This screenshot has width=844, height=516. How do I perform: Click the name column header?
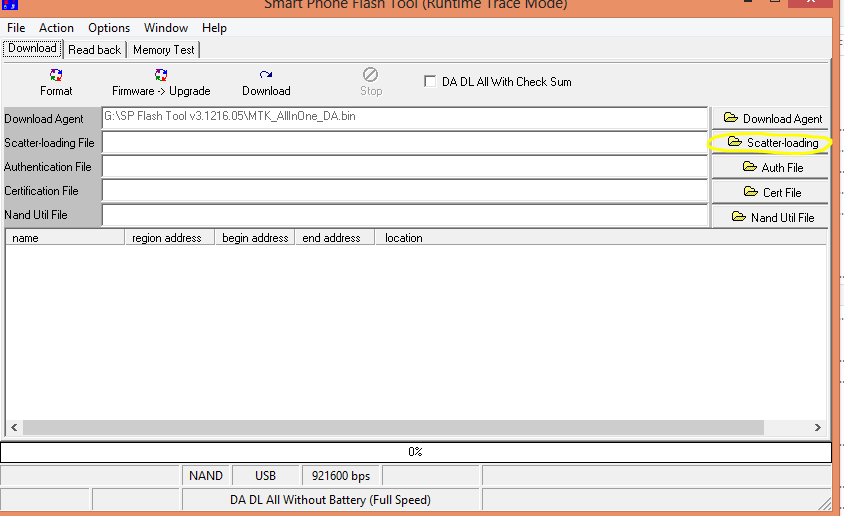click(65, 238)
